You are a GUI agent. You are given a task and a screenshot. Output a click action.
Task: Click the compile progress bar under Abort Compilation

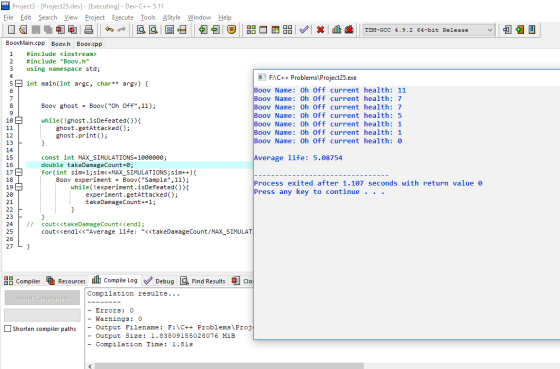click(42, 315)
